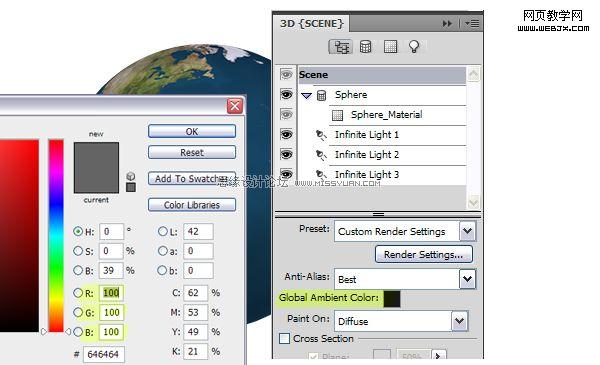Hide the Sphere mesh with its eye

[286, 95]
